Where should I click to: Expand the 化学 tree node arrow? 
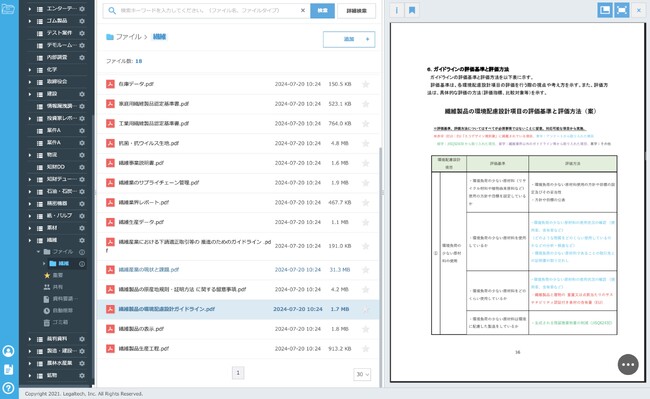tap(30, 70)
